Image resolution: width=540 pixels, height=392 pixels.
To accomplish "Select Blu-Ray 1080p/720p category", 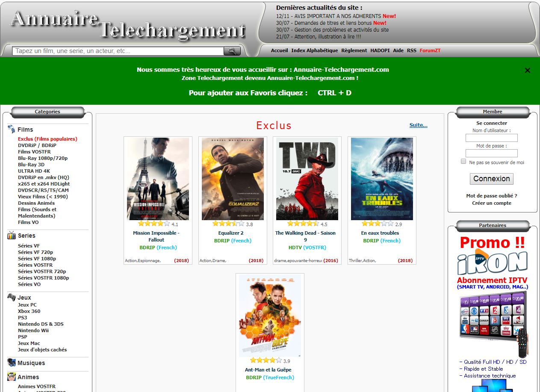I will (43, 158).
